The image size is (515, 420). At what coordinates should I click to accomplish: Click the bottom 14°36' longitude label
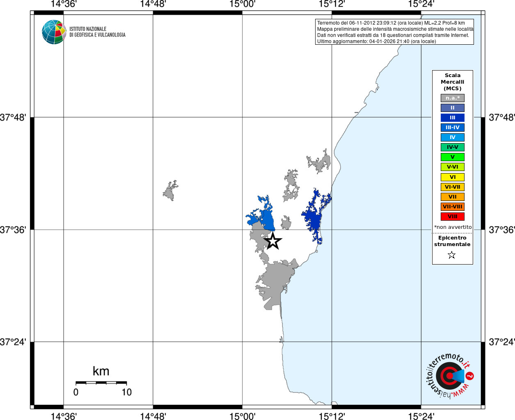pyautogui.click(x=64, y=416)
